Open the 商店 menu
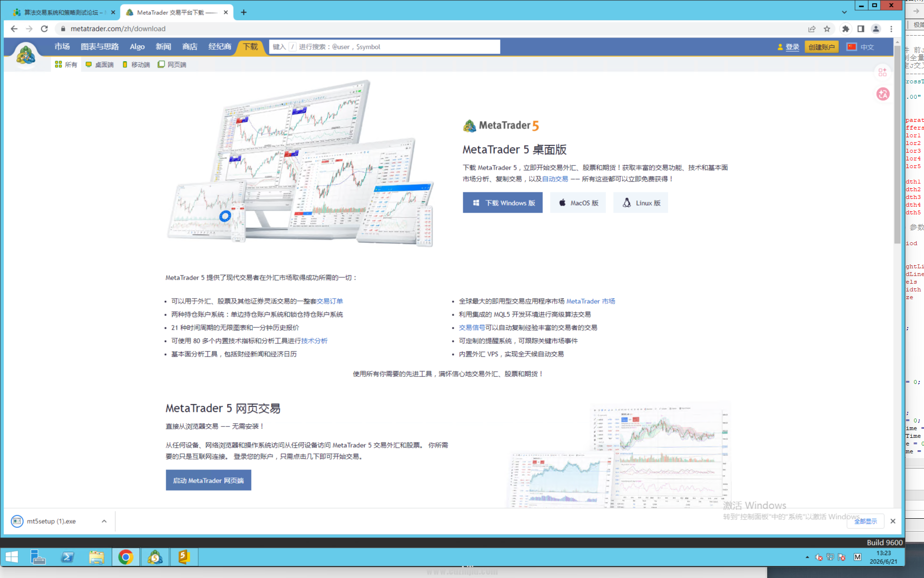The width and height of the screenshot is (924, 578). tap(190, 47)
